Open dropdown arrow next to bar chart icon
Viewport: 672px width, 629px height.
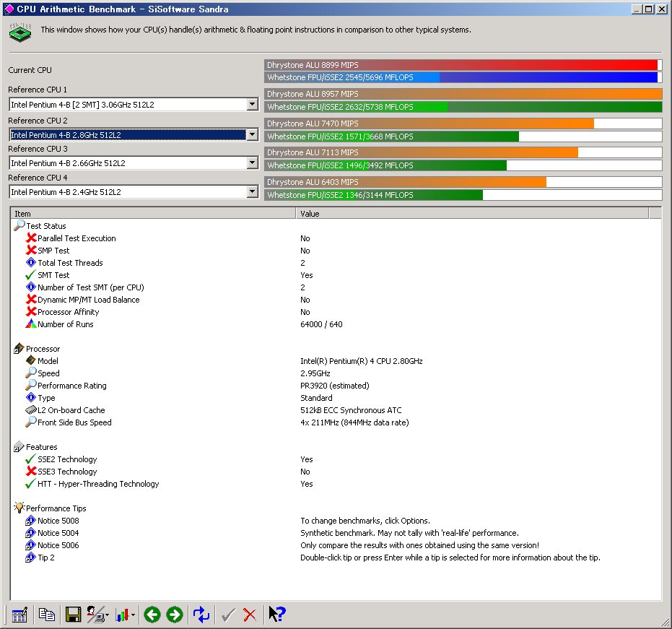pyautogui.click(x=134, y=615)
